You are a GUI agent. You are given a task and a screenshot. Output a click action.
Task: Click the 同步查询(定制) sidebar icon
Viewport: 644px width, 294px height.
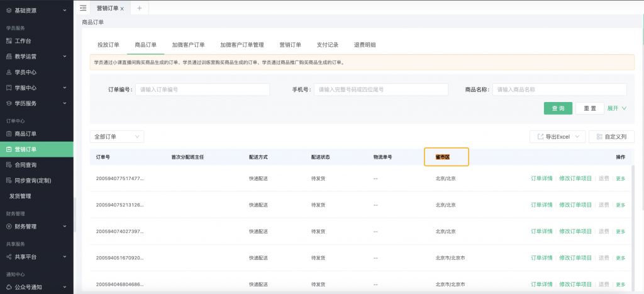pos(9,180)
